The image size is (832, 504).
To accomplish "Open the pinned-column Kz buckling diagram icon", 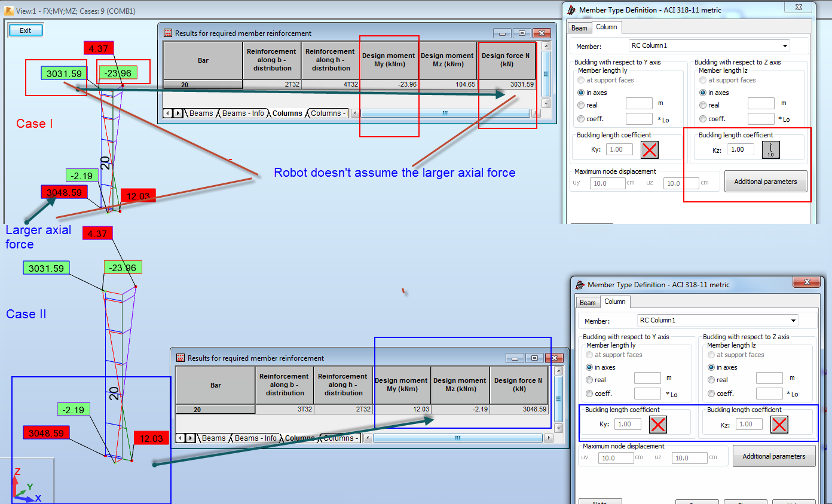I will pyautogui.click(x=770, y=149).
